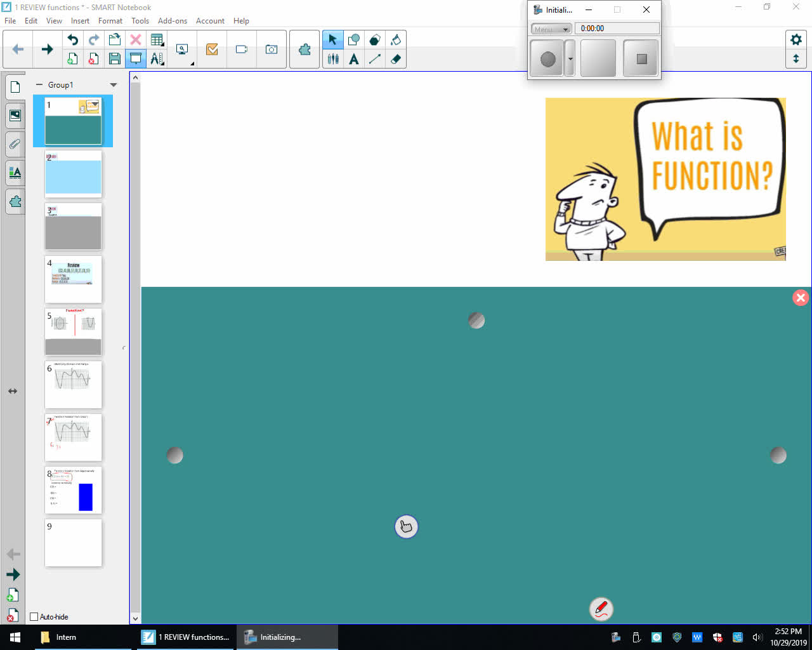Open the Insert menu
This screenshot has width=812, height=650.
coord(80,21)
